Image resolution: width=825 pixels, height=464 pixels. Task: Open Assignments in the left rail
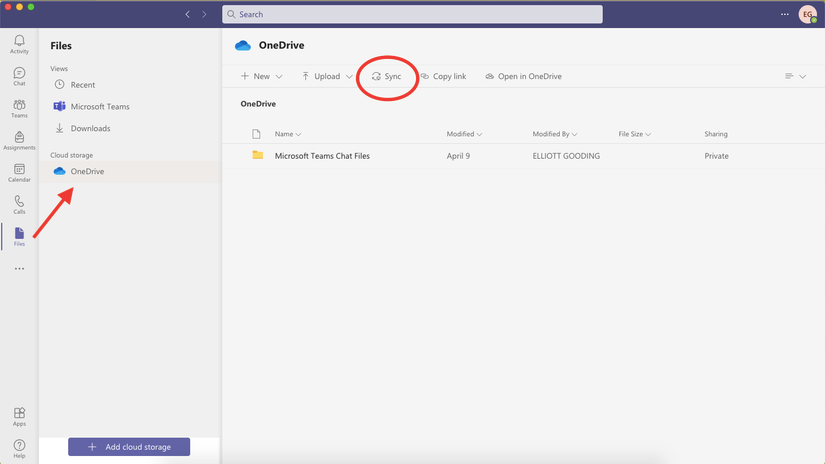click(19, 140)
